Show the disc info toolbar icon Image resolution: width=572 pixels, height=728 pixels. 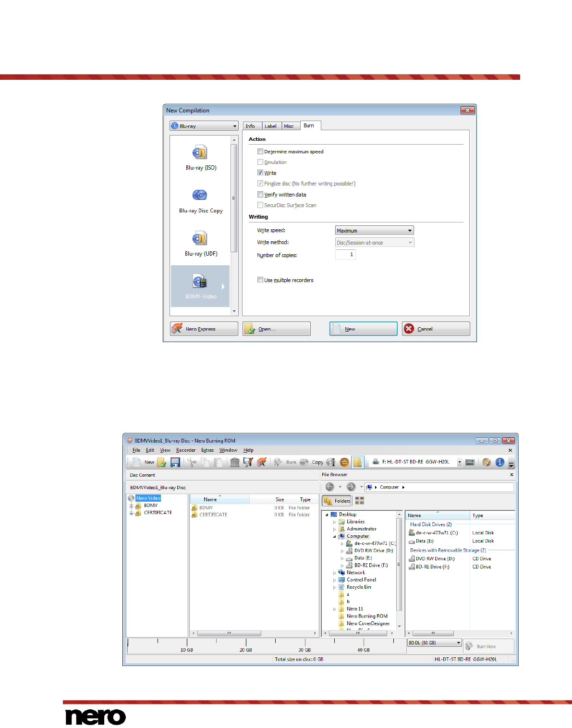tap(331, 462)
